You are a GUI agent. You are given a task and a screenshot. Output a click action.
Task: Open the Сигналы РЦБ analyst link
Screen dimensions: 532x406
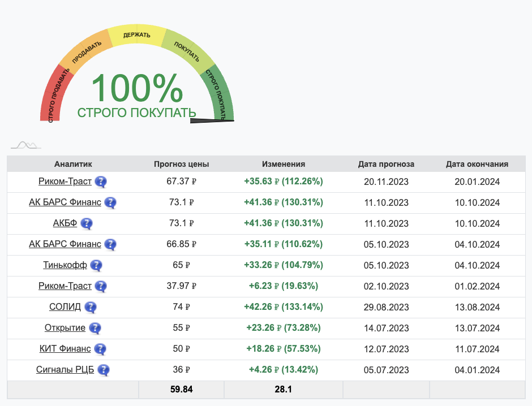pyautogui.click(x=65, y=369)
